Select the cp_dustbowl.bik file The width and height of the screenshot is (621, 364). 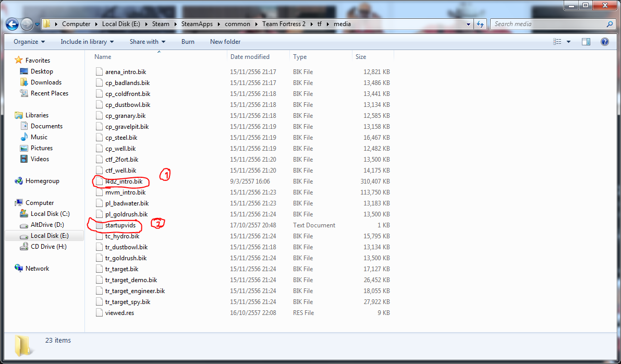[x=128, y=105]
